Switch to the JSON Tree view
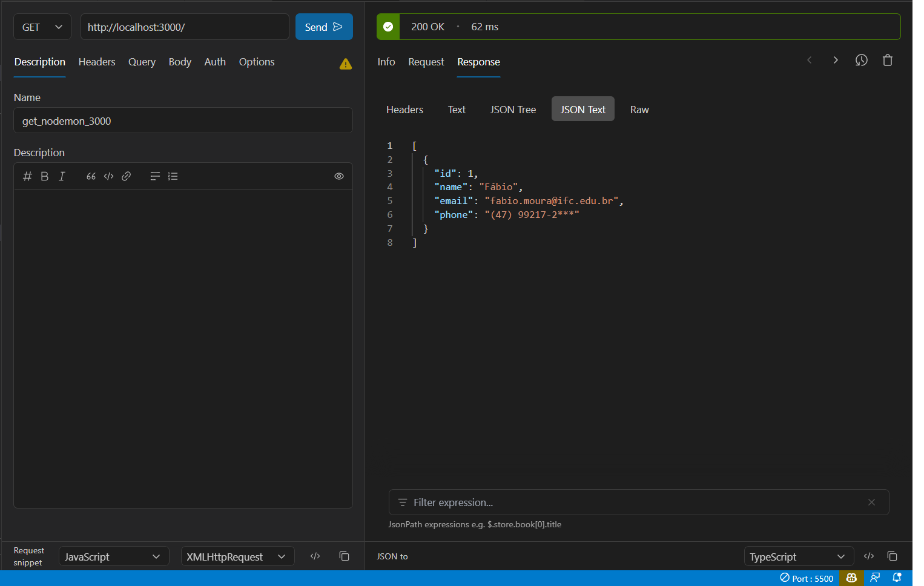This screenshot has height=586, width=924. click(x=513, y=110)
